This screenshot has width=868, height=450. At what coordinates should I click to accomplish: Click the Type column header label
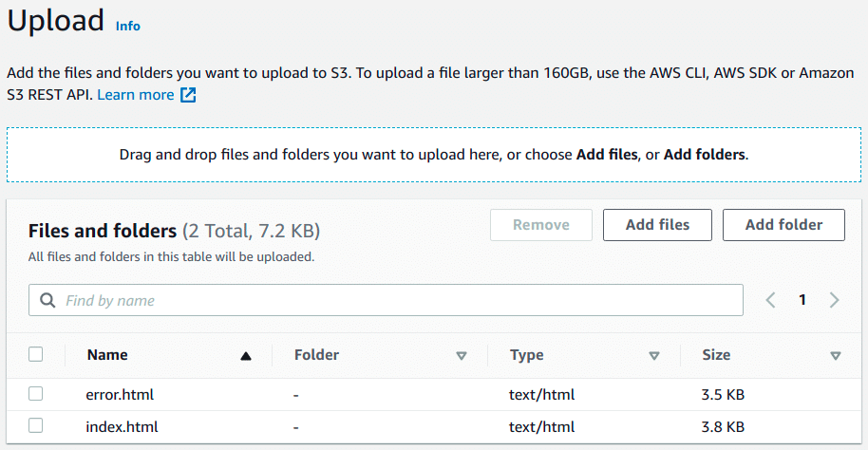(x=526, y=355)
